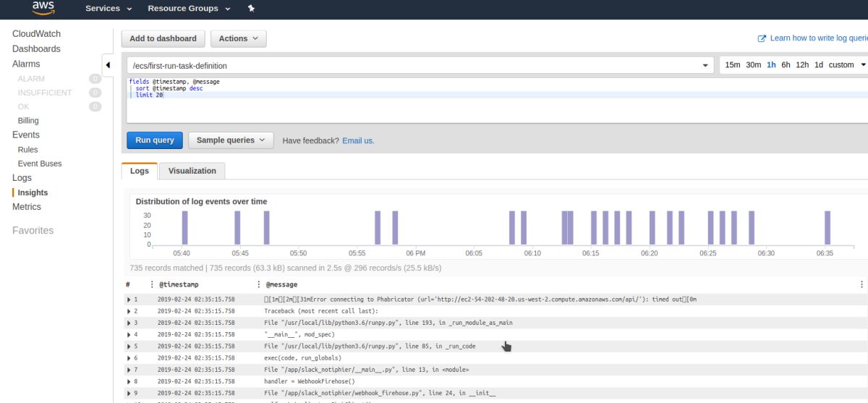Select the 15m time range

pyautogui.click(x=732, y=65)
